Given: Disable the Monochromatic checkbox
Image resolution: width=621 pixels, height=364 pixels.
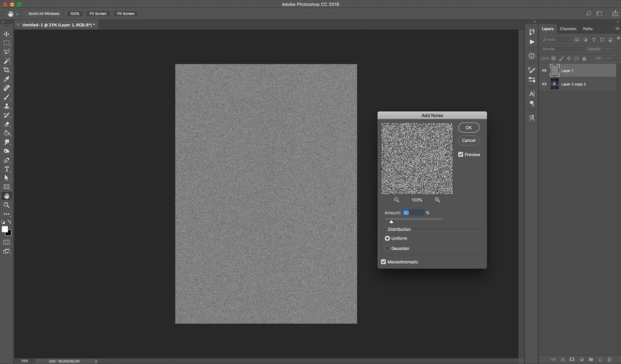Looking at the screenshot, I should tap(383, 262).
